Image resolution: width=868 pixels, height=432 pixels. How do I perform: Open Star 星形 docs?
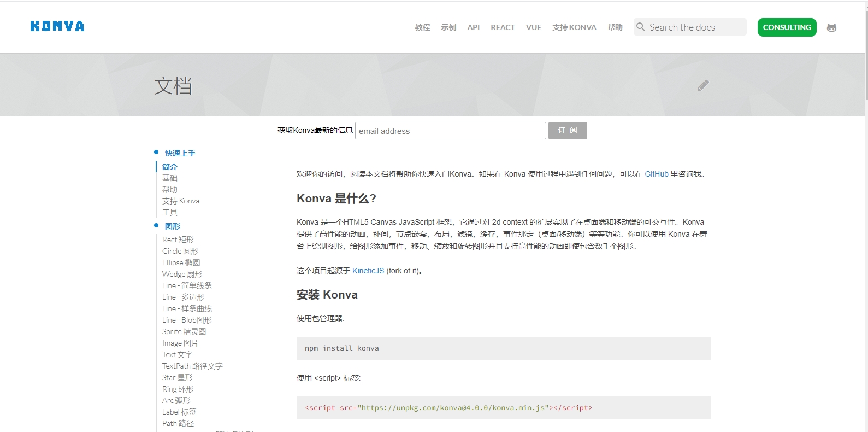[178, 377]
